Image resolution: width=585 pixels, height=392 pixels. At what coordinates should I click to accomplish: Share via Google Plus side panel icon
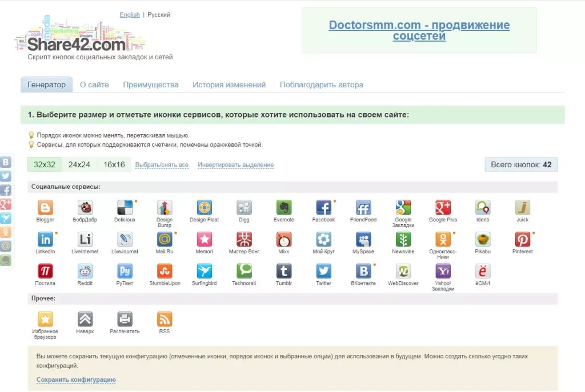point(6,204)
